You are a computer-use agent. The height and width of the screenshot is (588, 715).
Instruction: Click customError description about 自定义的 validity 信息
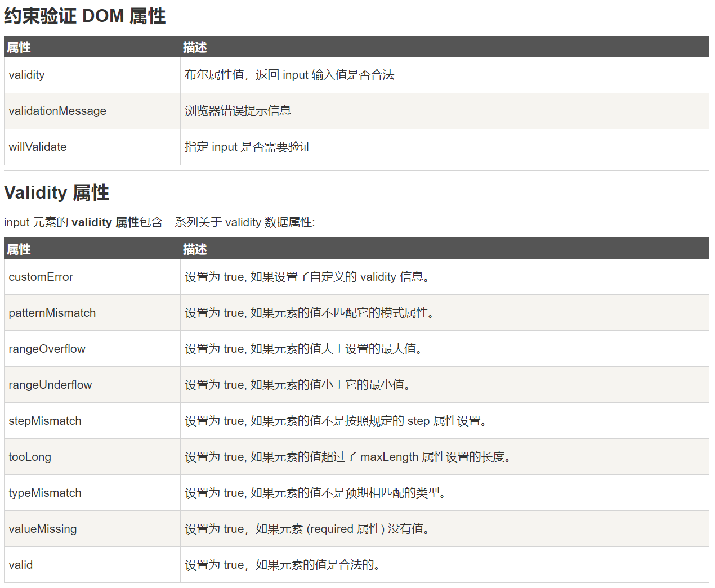[307, 277]
